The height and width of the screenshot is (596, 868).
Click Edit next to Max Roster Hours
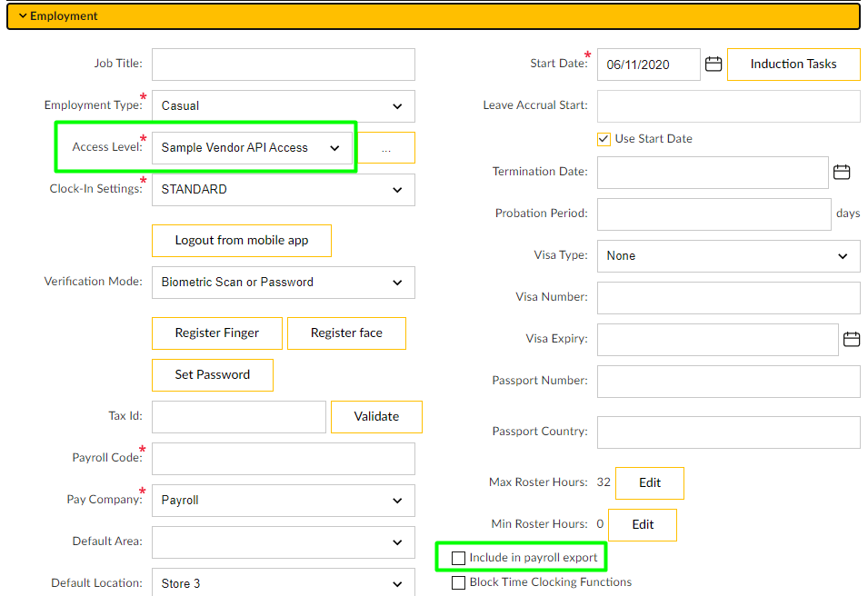point(649,483)
